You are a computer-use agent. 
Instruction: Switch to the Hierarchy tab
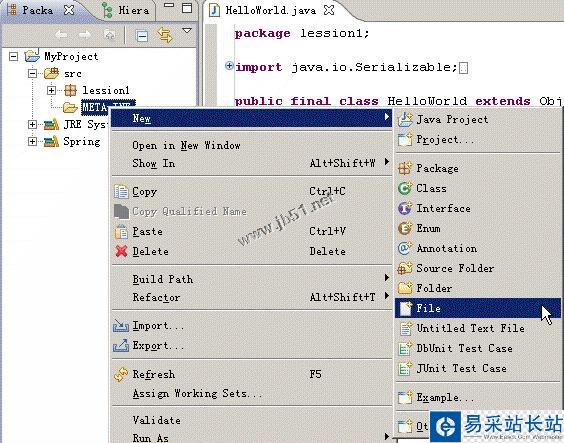125,10
